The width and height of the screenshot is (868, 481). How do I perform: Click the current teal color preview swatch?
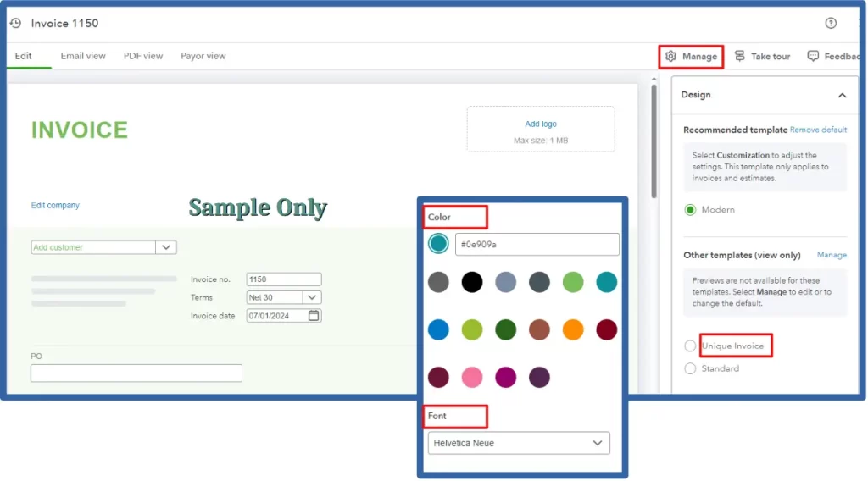click(438, 243)
